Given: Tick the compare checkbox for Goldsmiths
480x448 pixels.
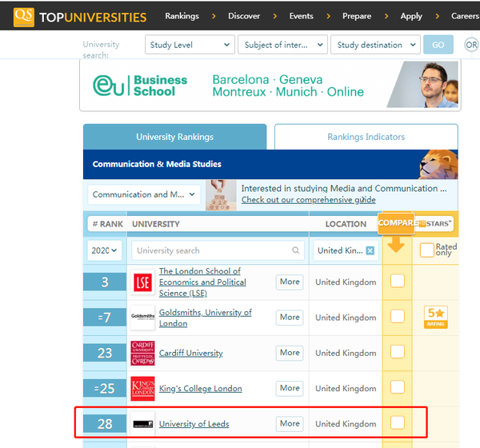Looking at the screenshot, I should point(398,316).
